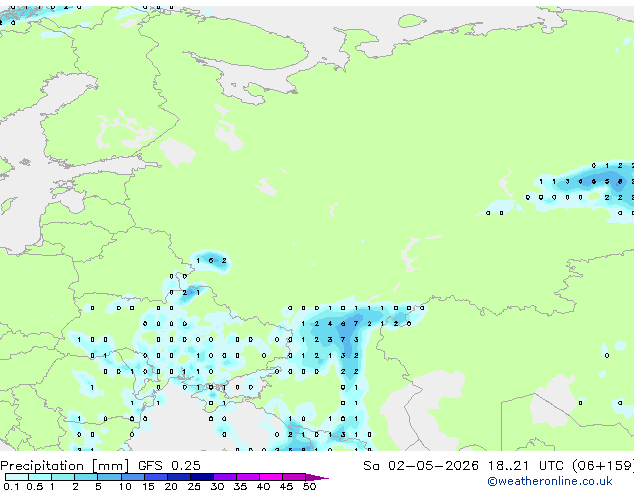Click the "15" legend label
Screen dimensions: 634x490
tap(148, 486)
